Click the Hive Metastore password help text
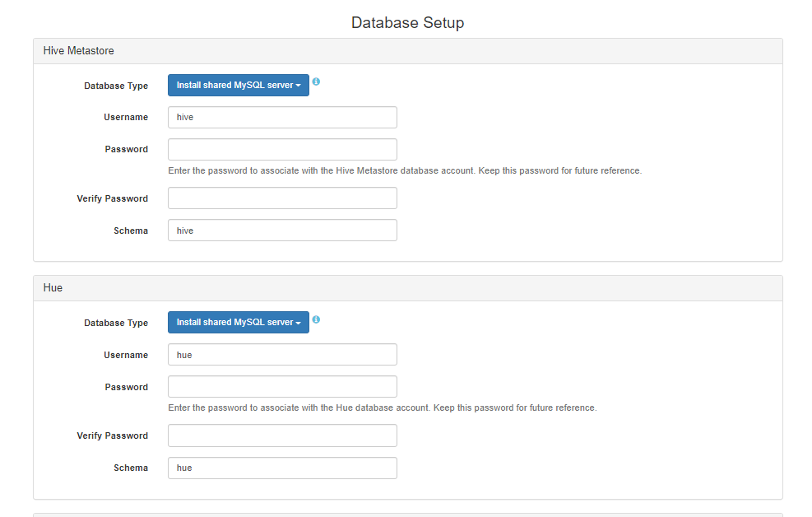Image resolution: width=812 pixels, height=517 pixels. [404, 171]
